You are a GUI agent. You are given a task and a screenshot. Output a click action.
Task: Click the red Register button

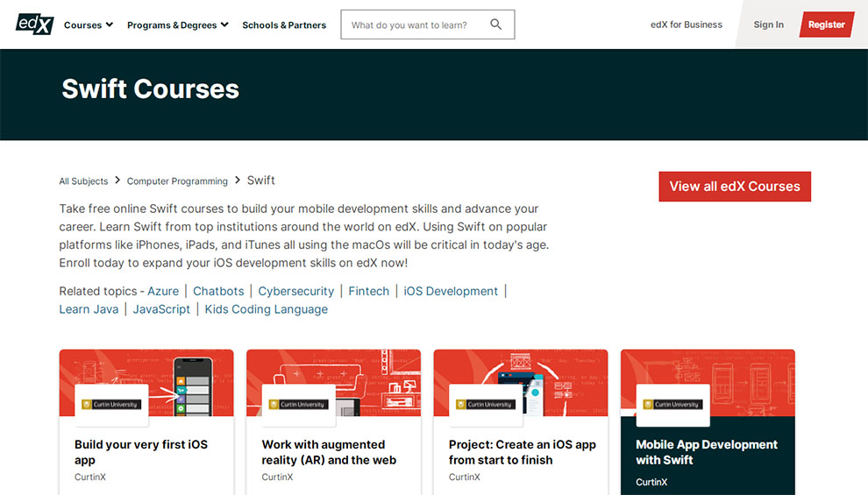pyautogui.click(x=827, y=25)
